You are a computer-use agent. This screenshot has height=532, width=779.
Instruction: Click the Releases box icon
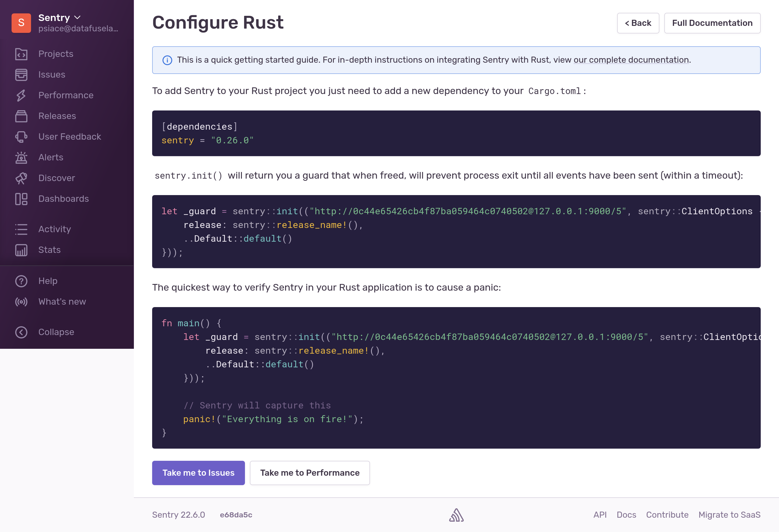(21, 116)
